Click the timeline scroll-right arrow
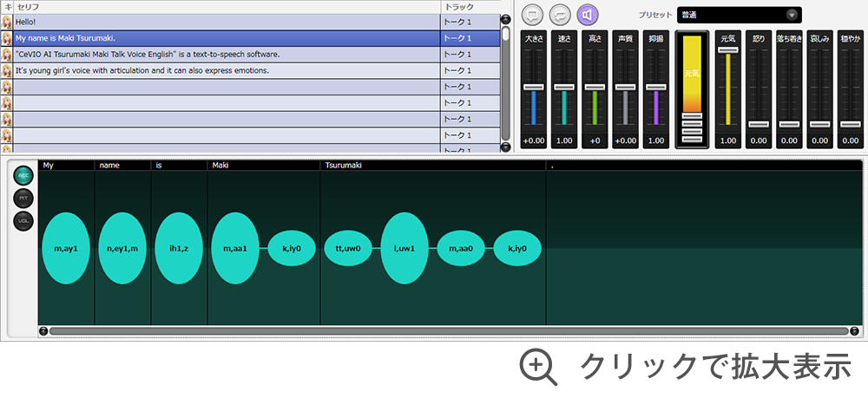This screenshot has height=398, width=868. 854,331
